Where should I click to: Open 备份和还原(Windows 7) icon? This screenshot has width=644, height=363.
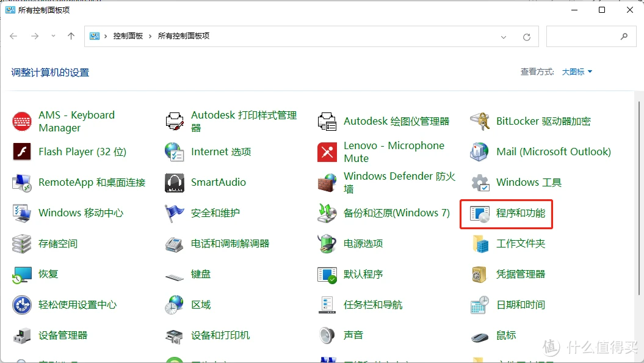pyautogui.click(x=327, y=213)
